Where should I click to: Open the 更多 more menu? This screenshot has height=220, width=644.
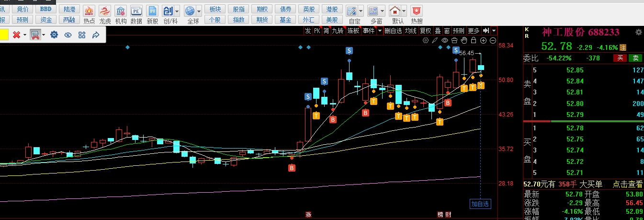tap(474, 31)
